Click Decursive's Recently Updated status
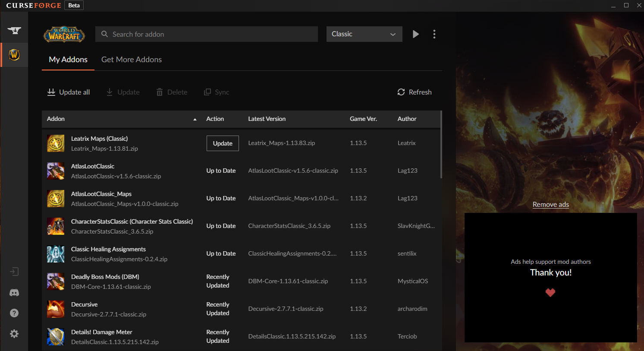Screen dimensions: 644x351 tap(218, 309)
